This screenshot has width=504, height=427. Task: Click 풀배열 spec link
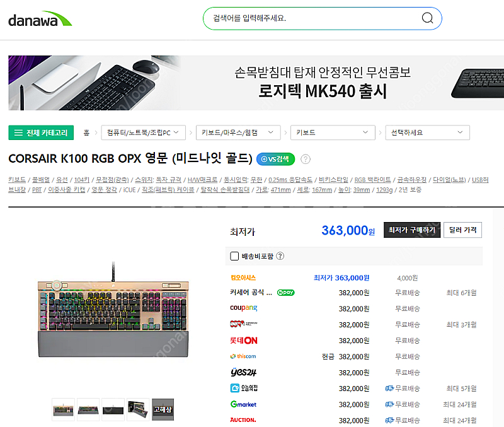(x=41, y=180)
